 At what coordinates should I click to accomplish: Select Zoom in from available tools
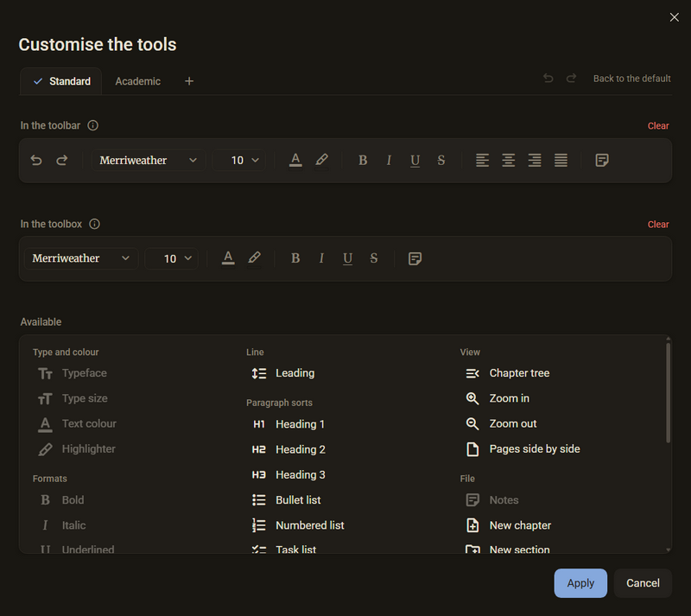[498, 398]
